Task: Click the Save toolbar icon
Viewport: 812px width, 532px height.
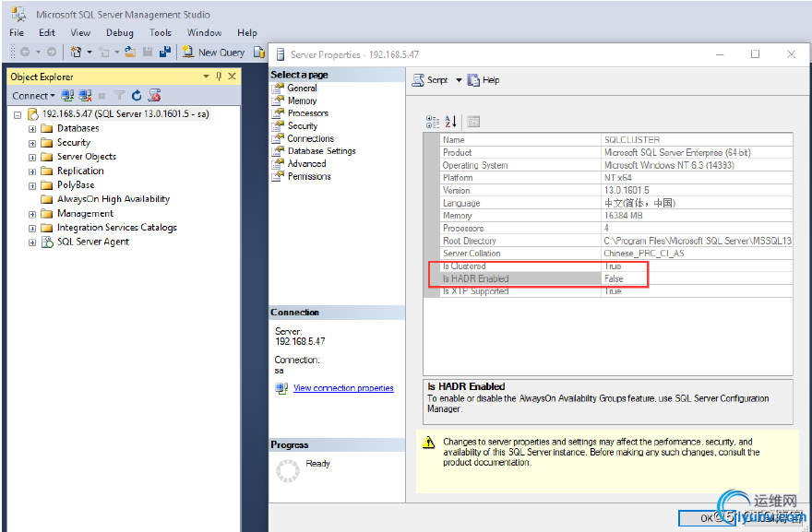Action: pos(148,52)
